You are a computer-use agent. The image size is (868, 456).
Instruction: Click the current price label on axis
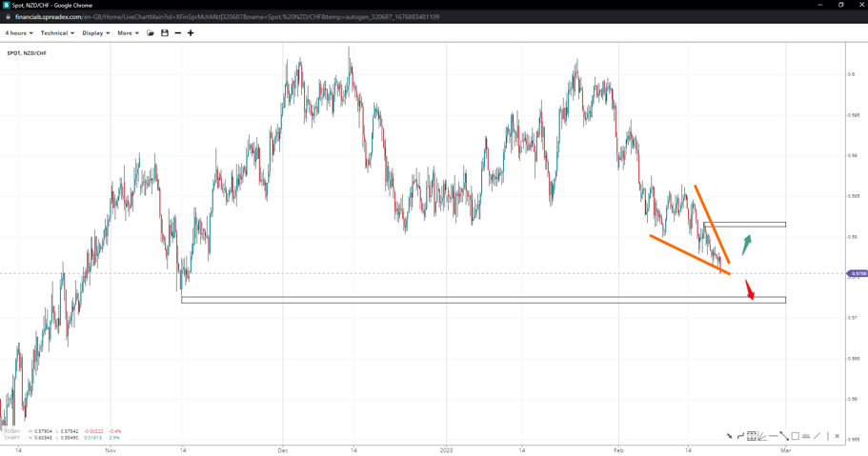click(858, 273)
